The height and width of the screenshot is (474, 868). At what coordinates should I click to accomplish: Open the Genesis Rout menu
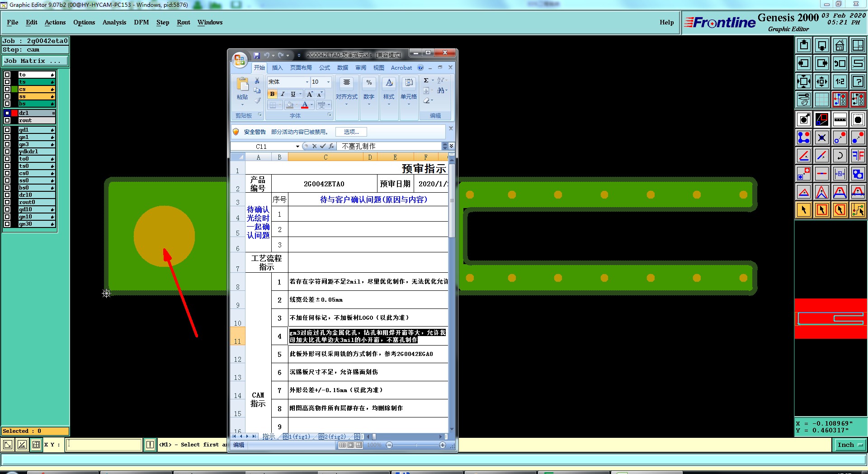pos(184,22)
